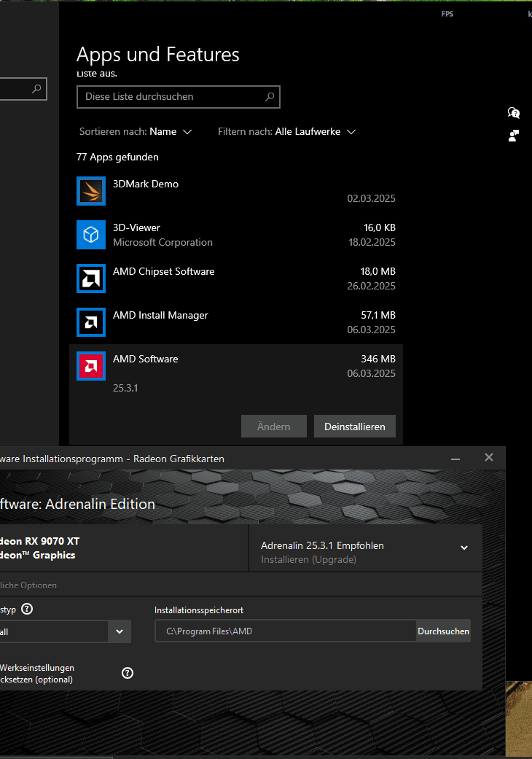
Task: Click Durchsuchen to browse install location
Action: point(443,631)
